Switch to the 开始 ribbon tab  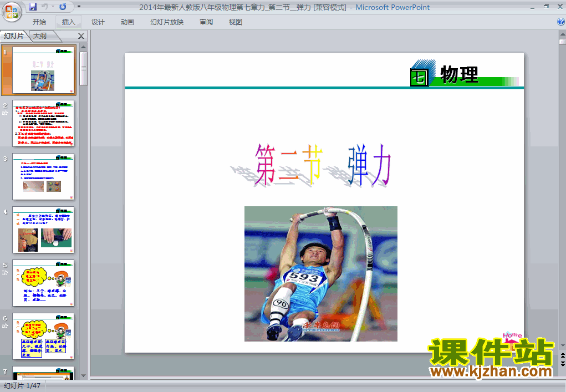[x=39, y=22]
